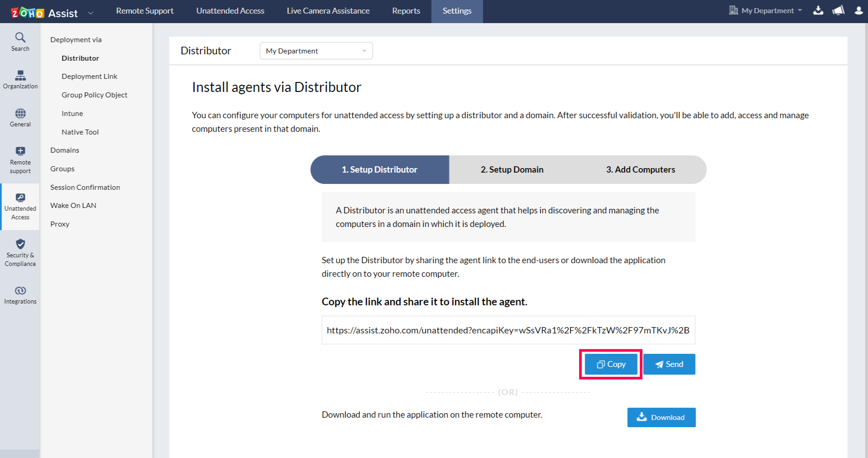Open the downloads tray icon in top bar
Viewport: 868px width, 458px height.
point(818,10)
